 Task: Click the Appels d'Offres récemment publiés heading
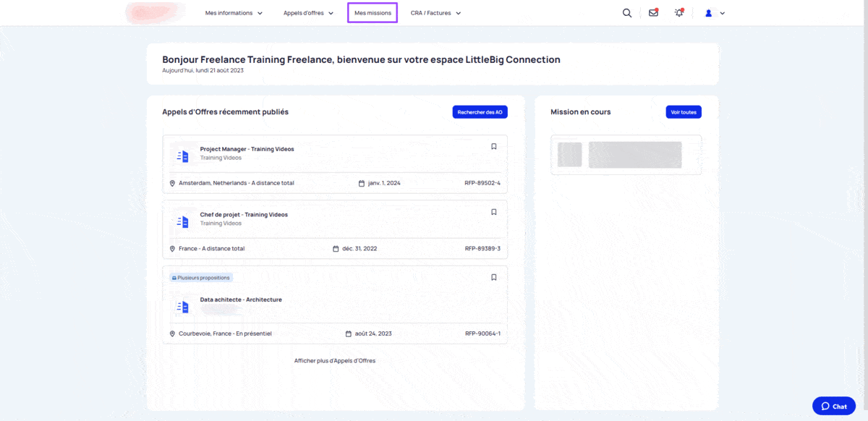pyautogui.click(x=225, y=112)
